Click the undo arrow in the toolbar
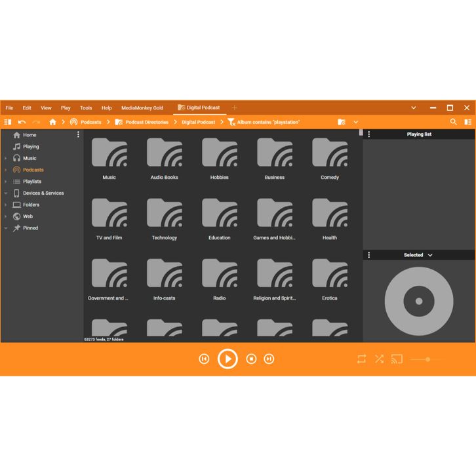This screenshot has height=476, width=476. point(22,122)
